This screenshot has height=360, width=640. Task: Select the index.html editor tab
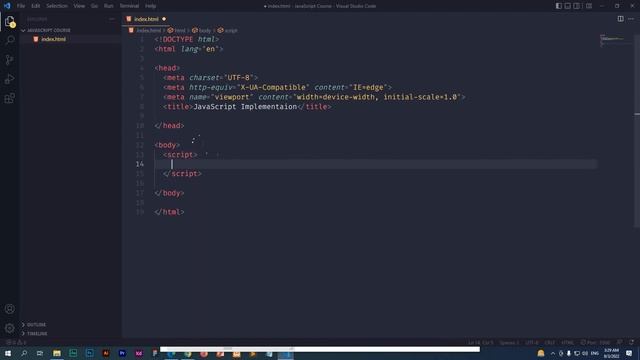[146, 19]
